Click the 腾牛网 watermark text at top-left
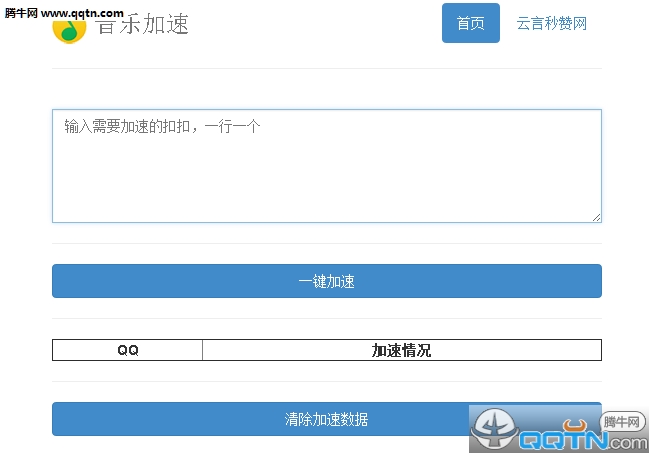The height and width of the screenshot is (453, 649). (x=20, y=13)
